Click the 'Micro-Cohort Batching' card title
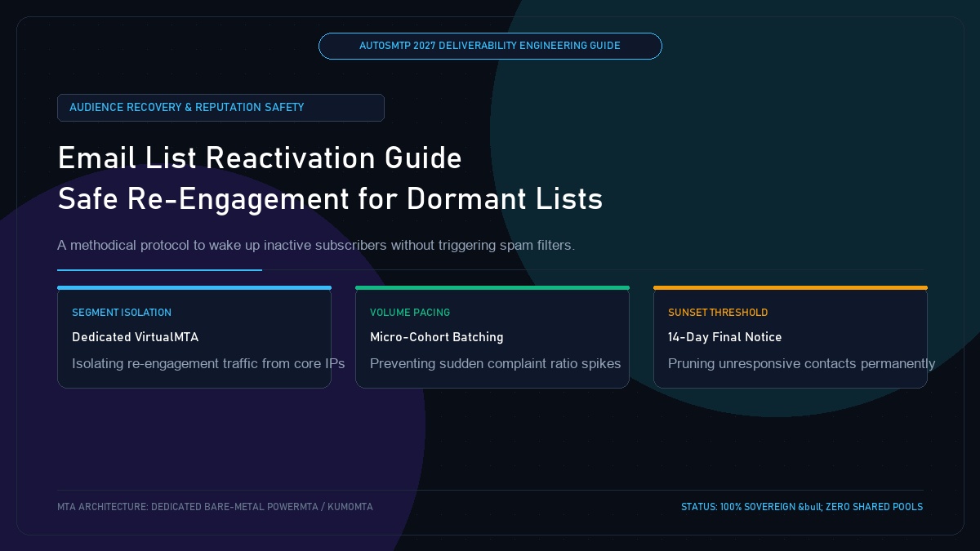The width and height of the screenshot is (980, 551). pyautogui.click(x=437, y=337)
